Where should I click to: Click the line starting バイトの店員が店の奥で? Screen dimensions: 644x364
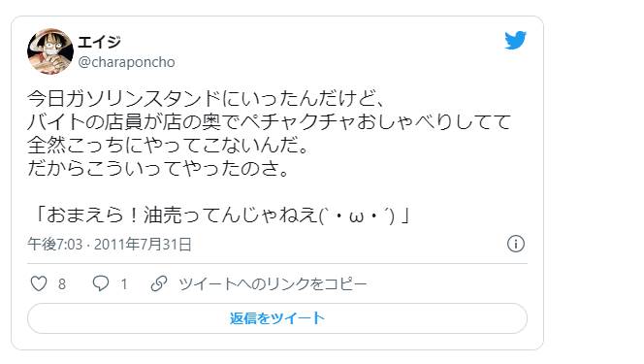point(270,121)
